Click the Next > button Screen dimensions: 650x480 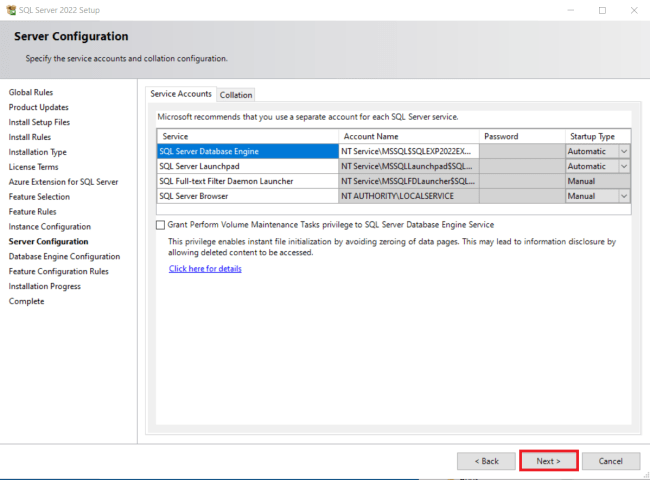[548, 461]
